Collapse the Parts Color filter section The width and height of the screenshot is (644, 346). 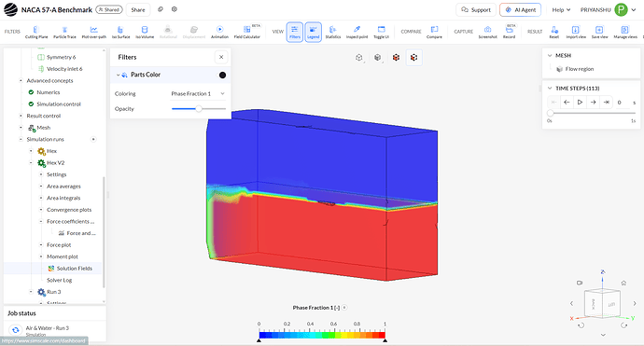point(119,76)
